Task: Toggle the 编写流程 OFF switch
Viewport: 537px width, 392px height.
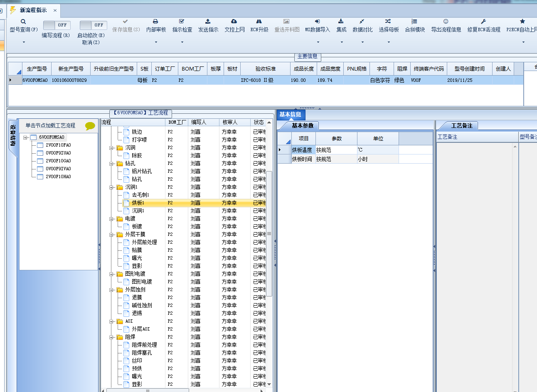Action: pos(57,25)
